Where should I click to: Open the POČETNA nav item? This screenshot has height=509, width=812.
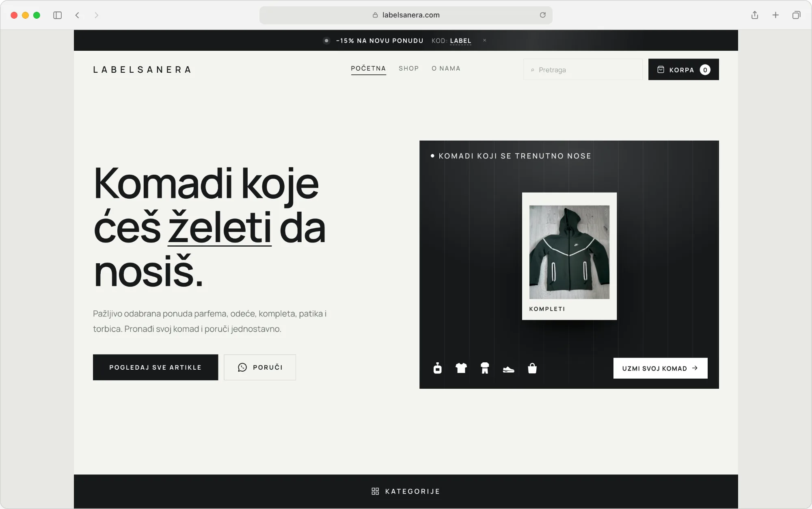[368, 68]
